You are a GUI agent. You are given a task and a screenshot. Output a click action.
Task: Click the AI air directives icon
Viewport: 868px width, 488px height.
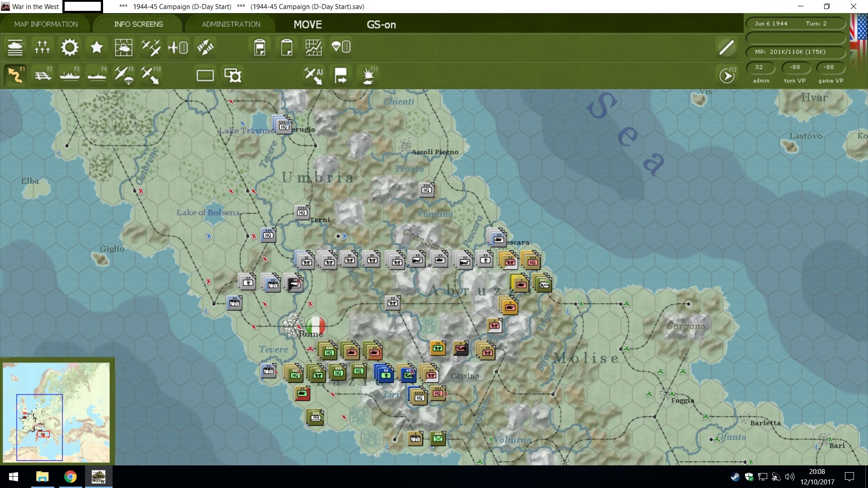point(314,75)
